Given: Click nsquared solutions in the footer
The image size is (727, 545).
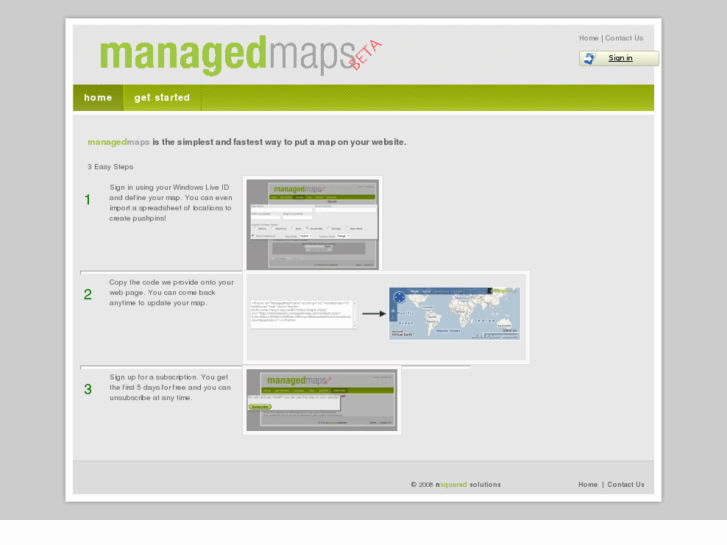Looking at the screenshot, I should point(468,484).
